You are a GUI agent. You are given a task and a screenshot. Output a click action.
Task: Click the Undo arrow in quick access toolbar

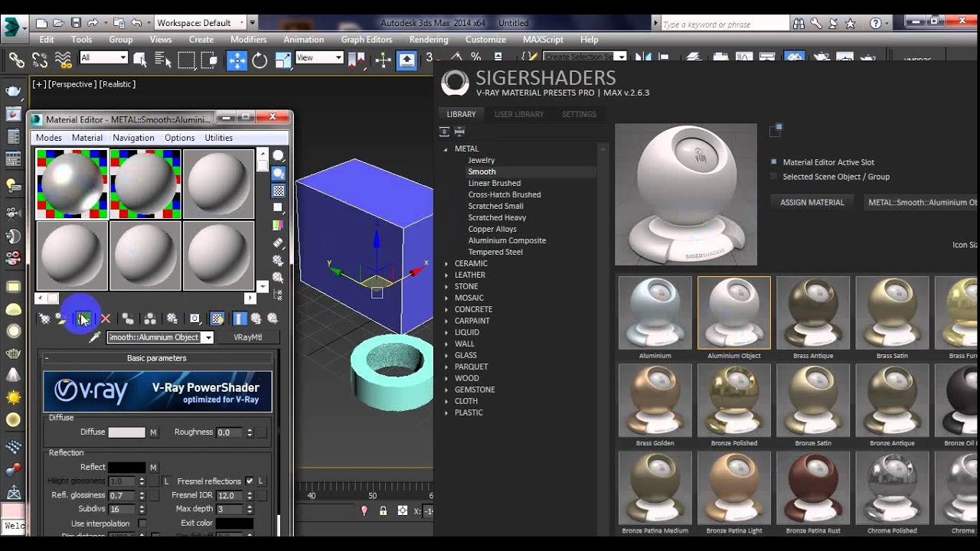pos(136,23)
